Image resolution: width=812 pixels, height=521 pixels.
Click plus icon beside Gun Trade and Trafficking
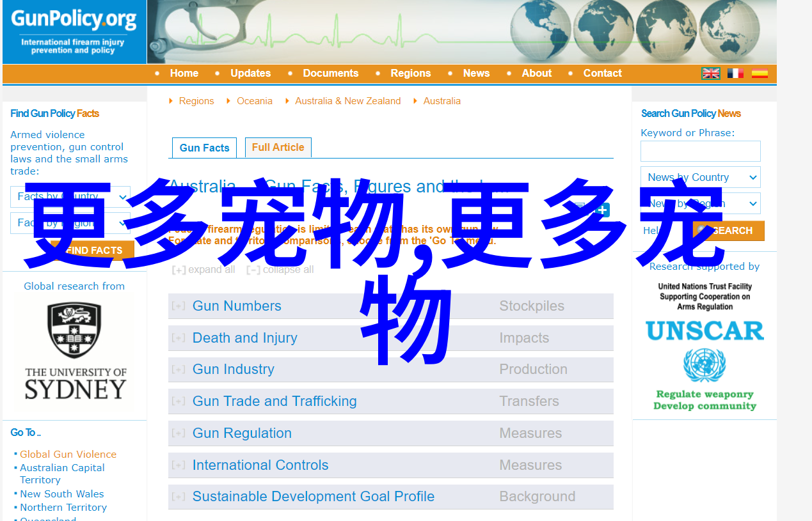[x=179, y=401]
